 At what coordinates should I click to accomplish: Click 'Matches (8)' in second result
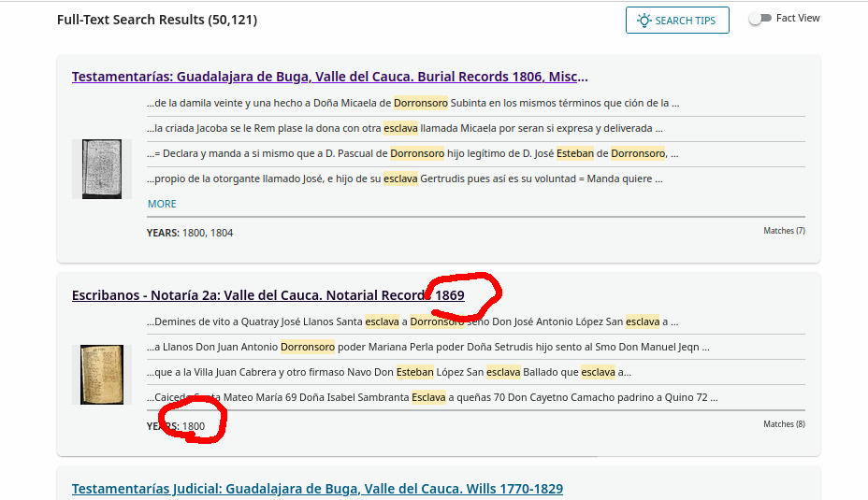coord(784,424)
